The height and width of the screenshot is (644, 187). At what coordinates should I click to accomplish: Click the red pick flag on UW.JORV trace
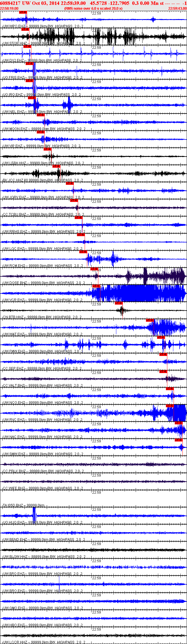(x=70, y=183)
